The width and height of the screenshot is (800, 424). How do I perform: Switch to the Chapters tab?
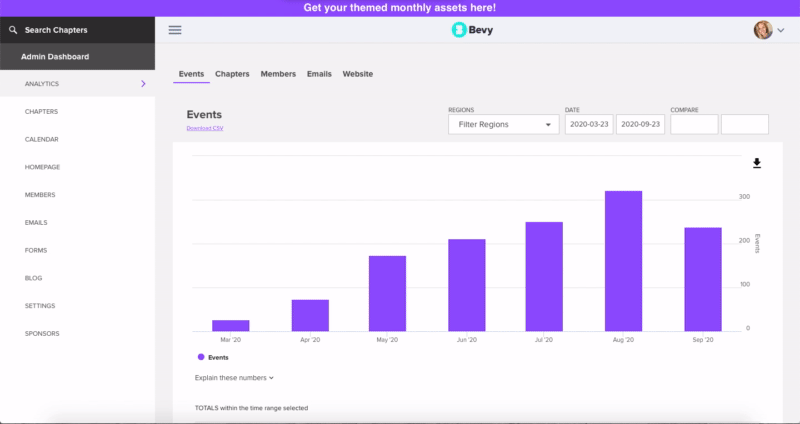tap(232, 74)
